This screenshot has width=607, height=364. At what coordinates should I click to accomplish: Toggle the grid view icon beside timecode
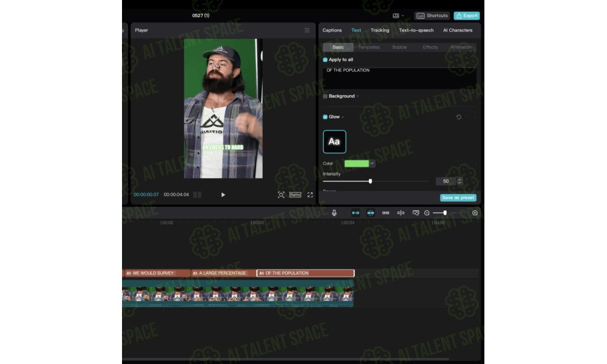[197, 195]
